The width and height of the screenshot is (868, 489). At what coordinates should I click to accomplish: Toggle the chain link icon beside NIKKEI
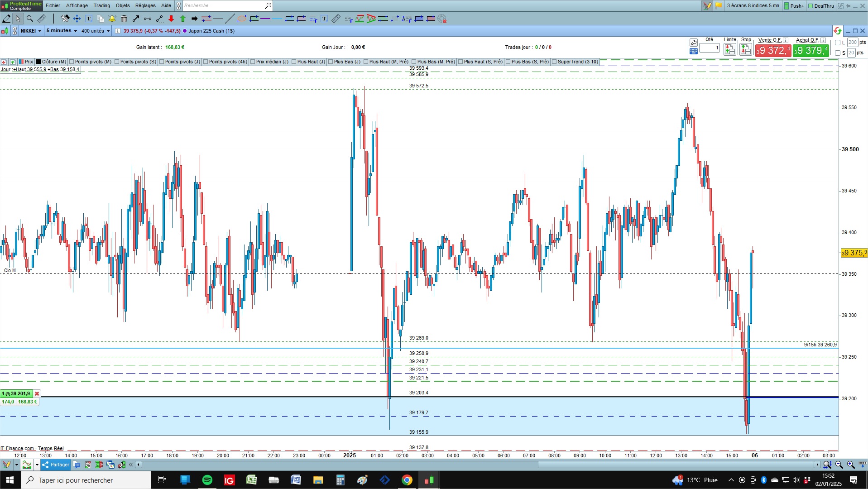(x=14, y=31)
